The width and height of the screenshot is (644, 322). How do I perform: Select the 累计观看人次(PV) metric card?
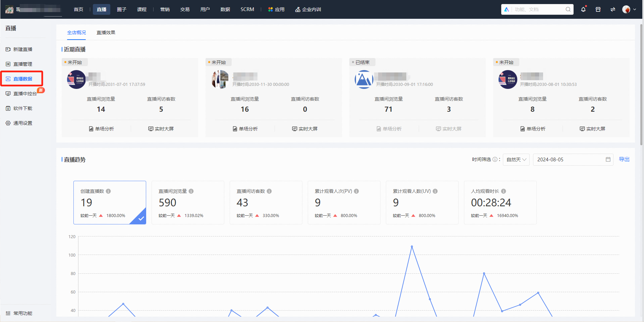pyautogui.click(x=344, y=203)
